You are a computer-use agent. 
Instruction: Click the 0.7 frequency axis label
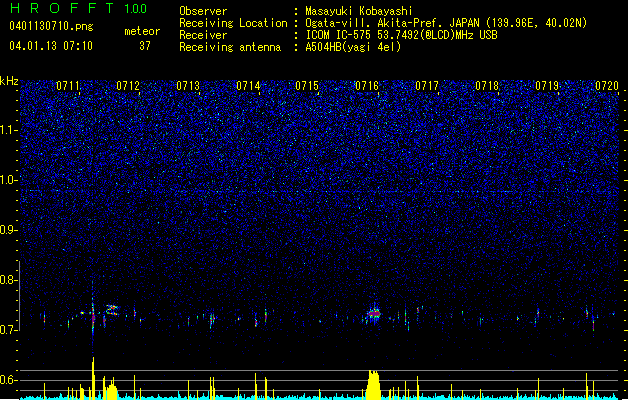(9, 330)
